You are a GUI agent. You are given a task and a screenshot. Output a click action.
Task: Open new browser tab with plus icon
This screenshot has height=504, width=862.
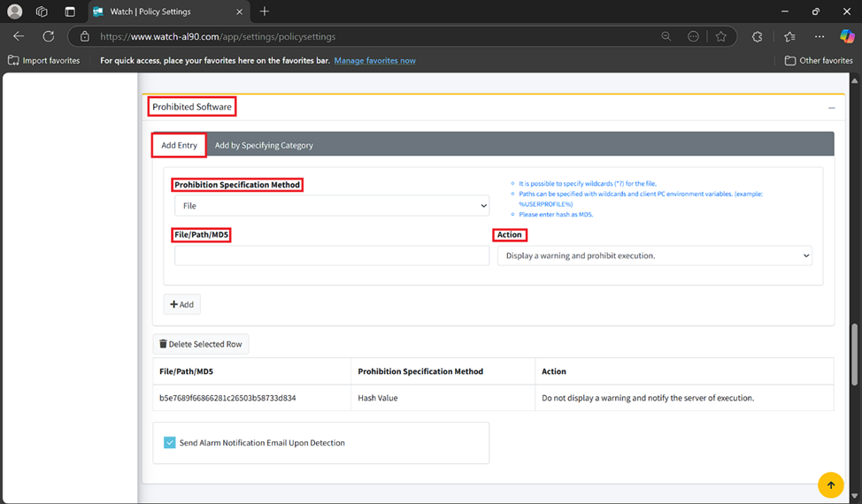coord(265,11)
